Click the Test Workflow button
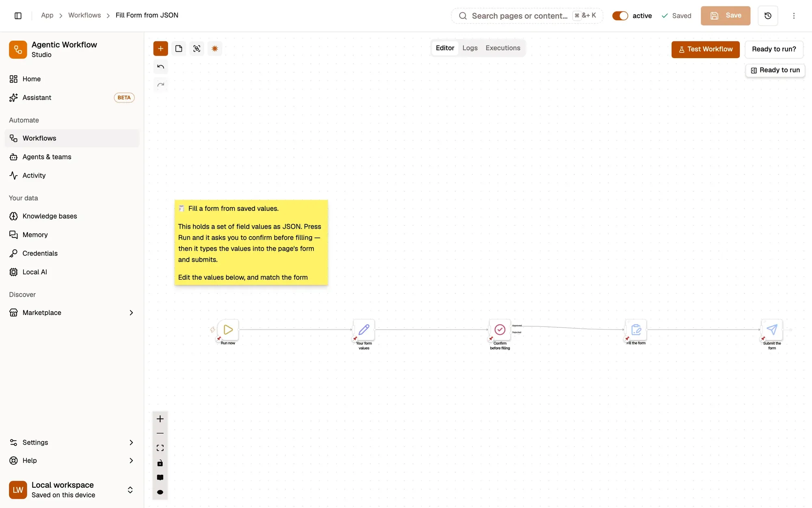The width and height of the screenshot is (812, 508). [705, 49]
